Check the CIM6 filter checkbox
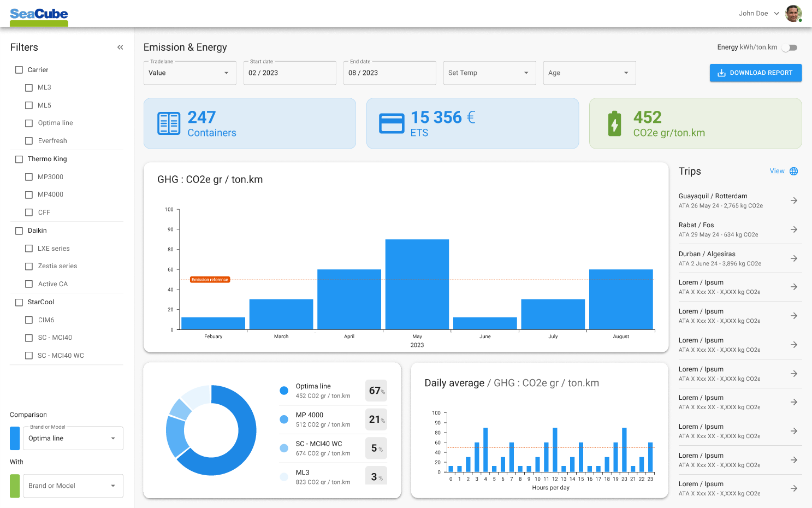 (x=29, y=320)
